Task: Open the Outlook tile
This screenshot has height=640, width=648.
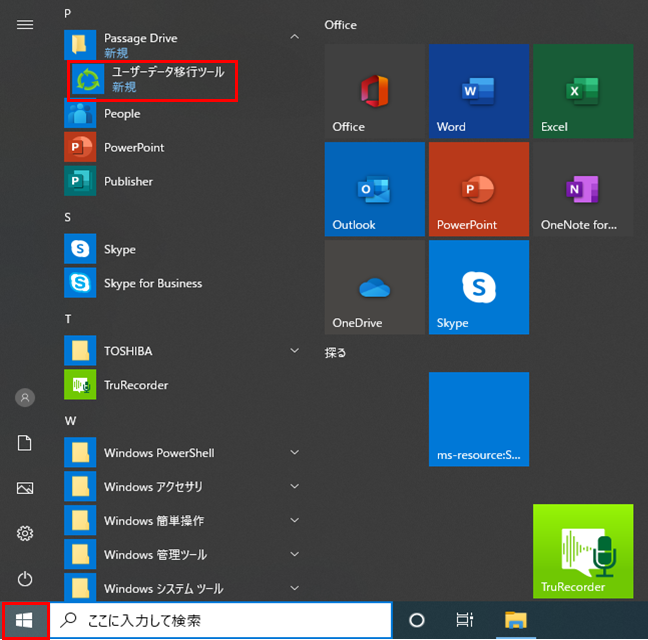Action: click(374, 189)
